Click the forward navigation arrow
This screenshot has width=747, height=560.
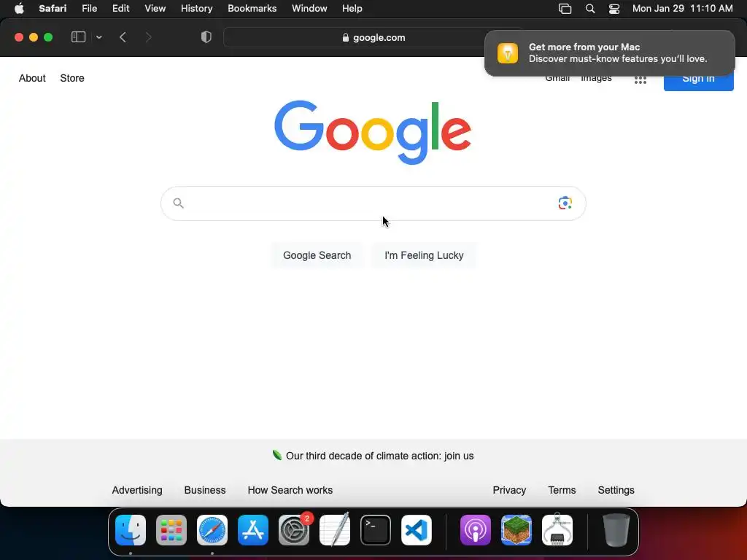pyautogui.click(x=149, y=37)
